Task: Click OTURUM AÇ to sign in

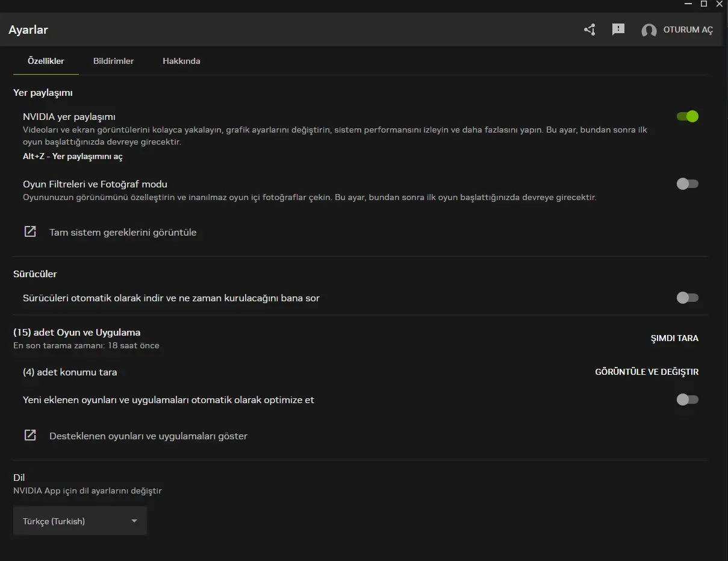Action: tap(688, 30)
